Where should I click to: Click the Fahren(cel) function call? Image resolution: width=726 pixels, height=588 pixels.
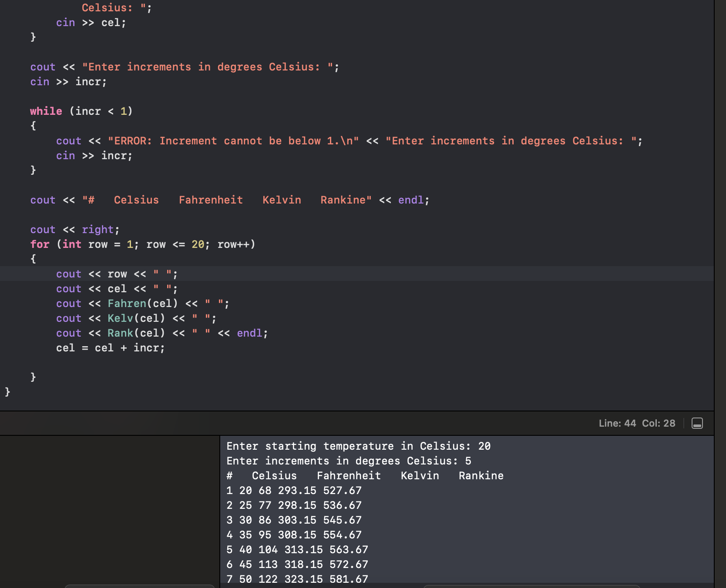pyautogui.click(x=143, y=304)
